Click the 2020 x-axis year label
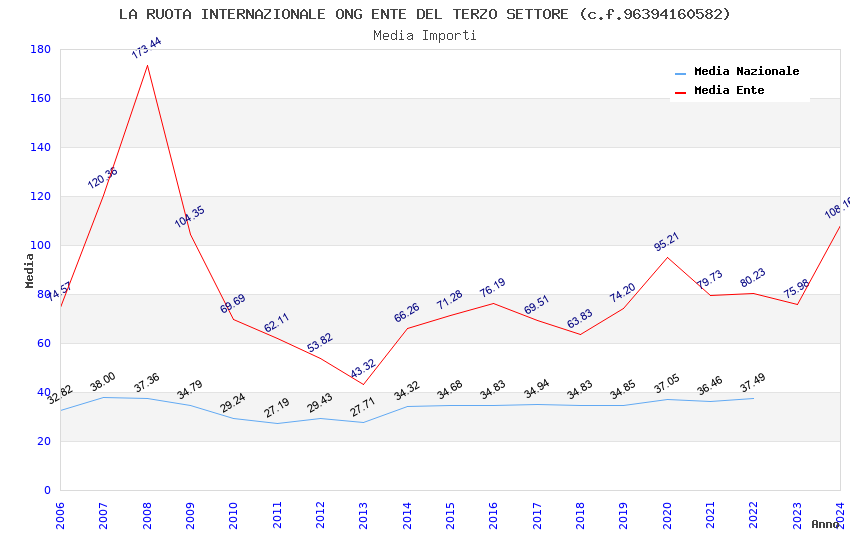 click(x=667, y=515)
